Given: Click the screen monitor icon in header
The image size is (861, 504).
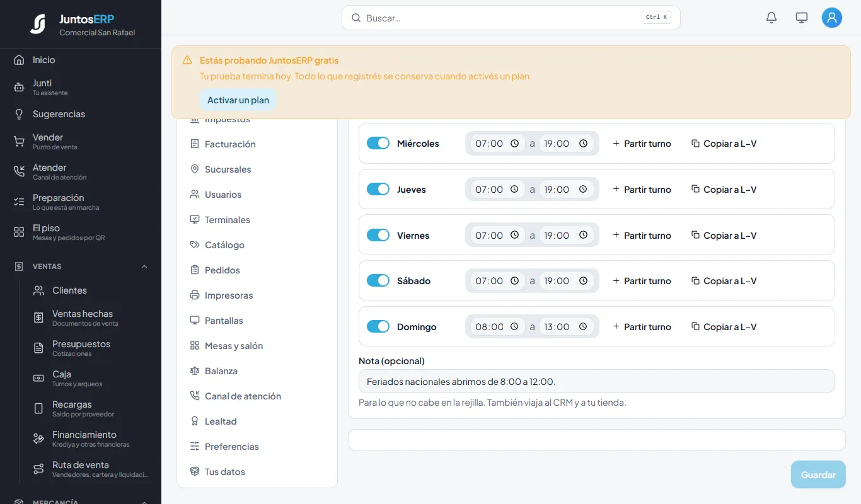Looking at the screenshot, I should coord(802,18).
